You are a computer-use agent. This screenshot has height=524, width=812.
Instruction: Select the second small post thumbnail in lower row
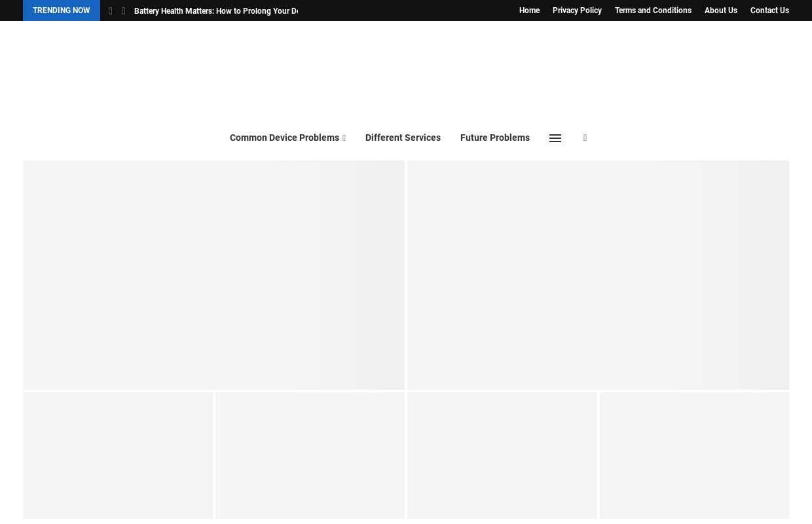click(310, 455)
